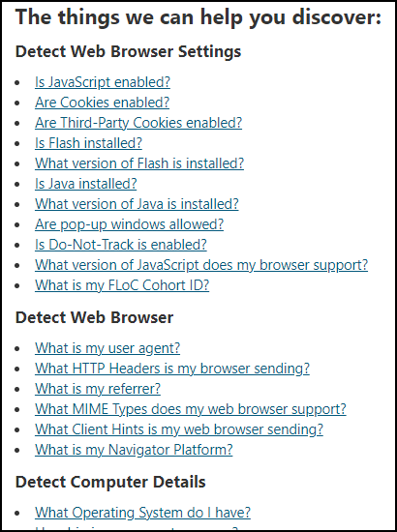
Task: Click 'What Client Hints is my web browser sending?'
Action: click(178, 429)
